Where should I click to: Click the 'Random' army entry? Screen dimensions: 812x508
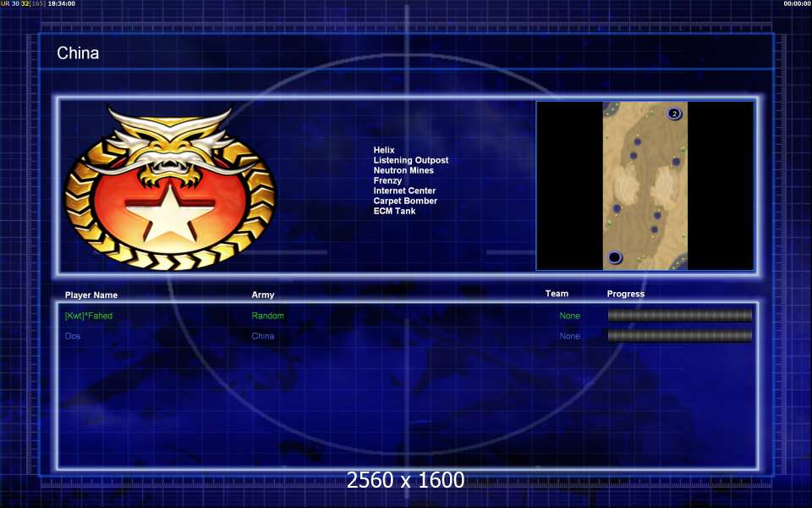(268, 316)
